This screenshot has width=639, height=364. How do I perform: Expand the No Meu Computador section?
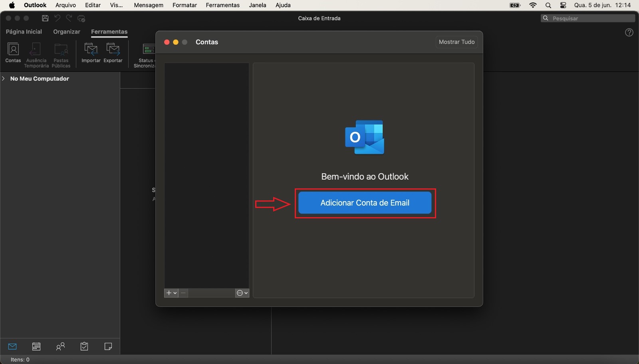tap(3, 79)
